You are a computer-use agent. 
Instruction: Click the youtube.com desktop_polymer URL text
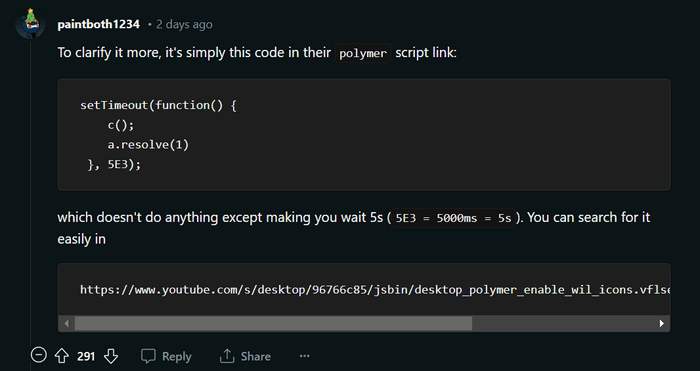click(x=375, y=290)
